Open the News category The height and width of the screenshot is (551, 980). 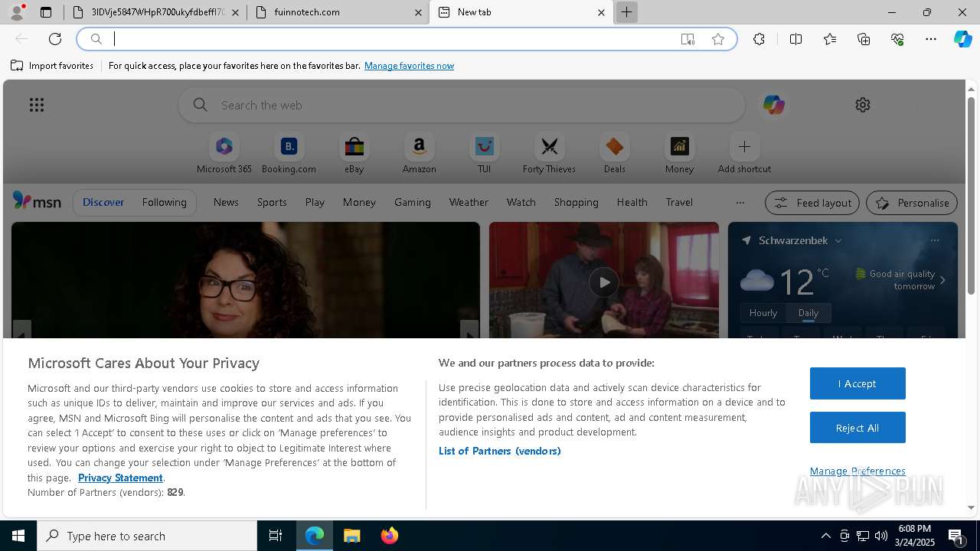tap(226, 202)
